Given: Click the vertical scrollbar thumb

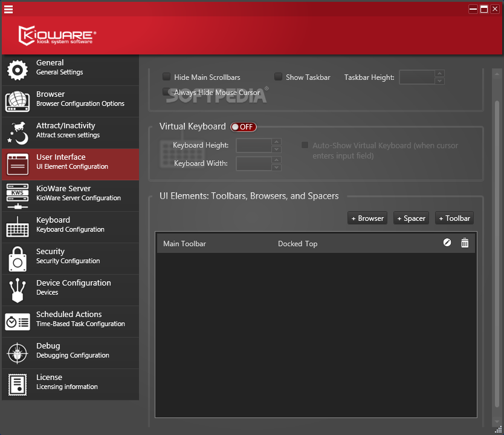Looking at the screenshot, I should pos(497,254).
